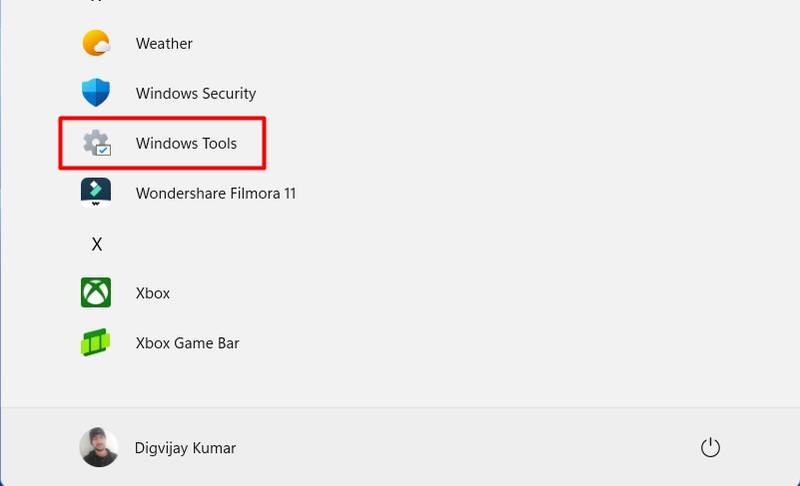800x486 pixels.
Task: Select the Xbox text label
Action: [153, 293]
